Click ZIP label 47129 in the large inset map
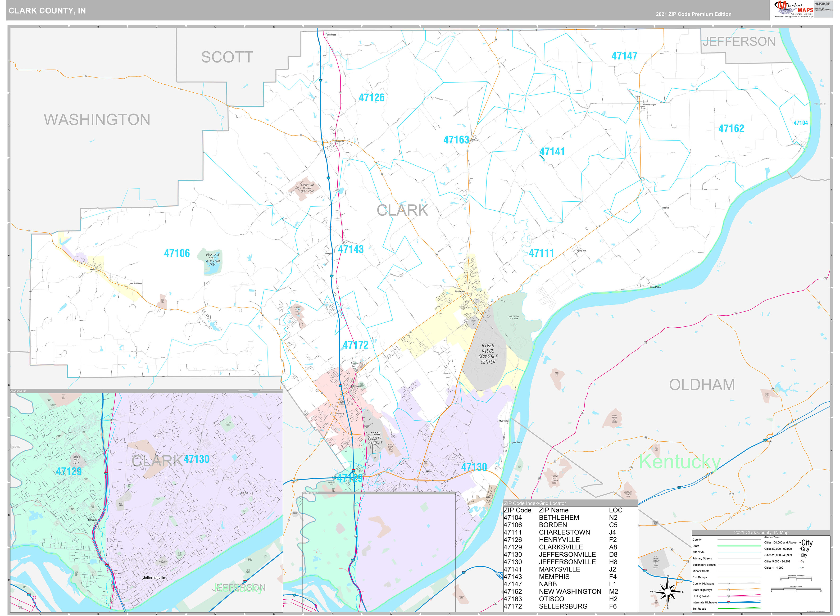The width and height of the screenshot is (840, 616). click(x=69, y=471)
